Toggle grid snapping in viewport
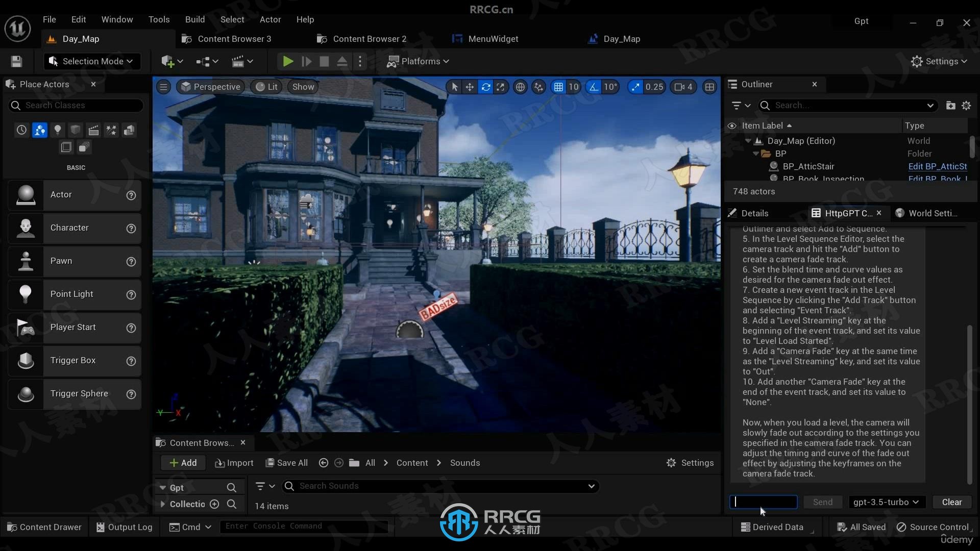980x551 pixels. [x=558, y=87]
